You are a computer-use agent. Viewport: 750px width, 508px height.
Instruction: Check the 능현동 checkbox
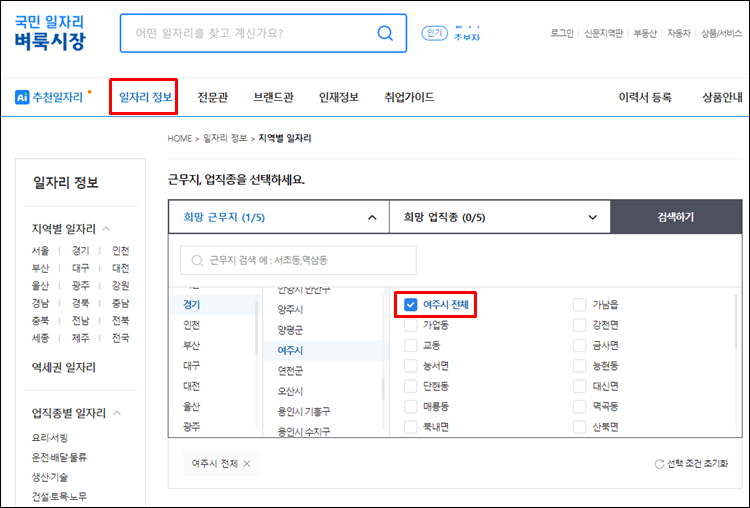(579, 366)
